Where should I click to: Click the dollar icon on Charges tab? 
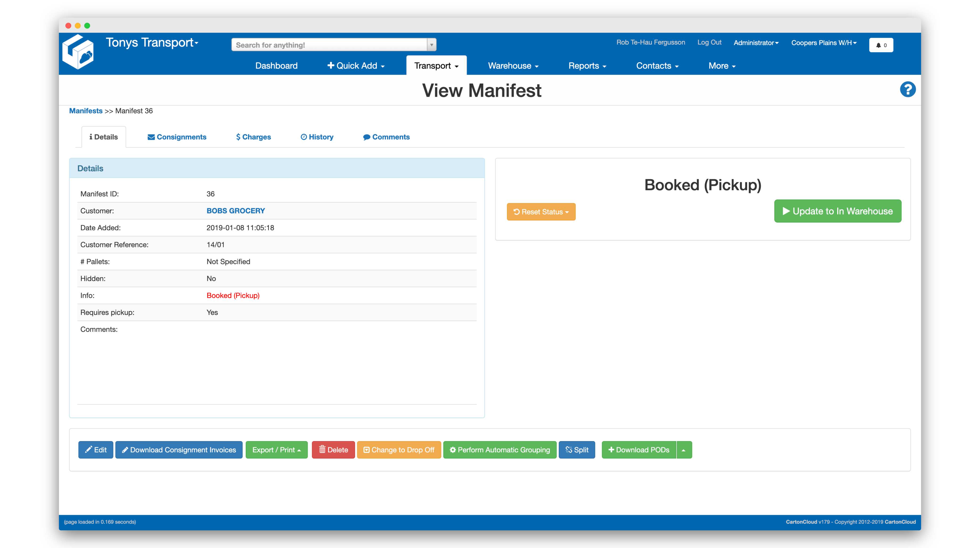click(x=237, y=137)
